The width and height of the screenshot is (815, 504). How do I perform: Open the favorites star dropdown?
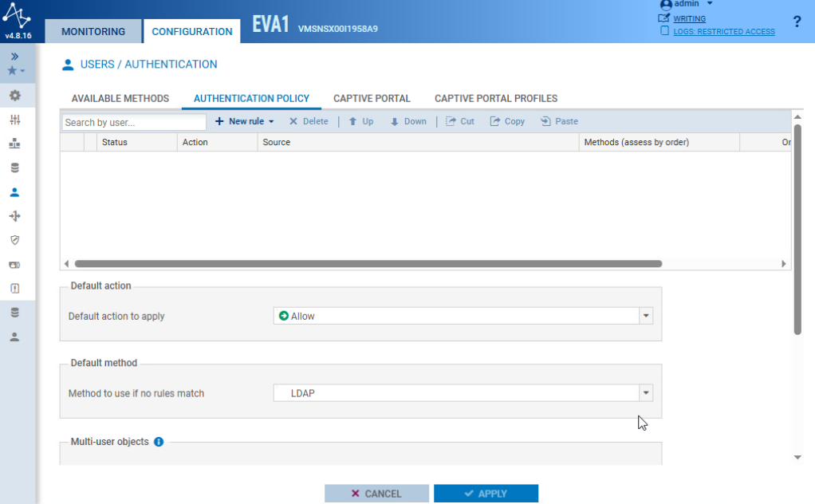(x=16, y=71)
